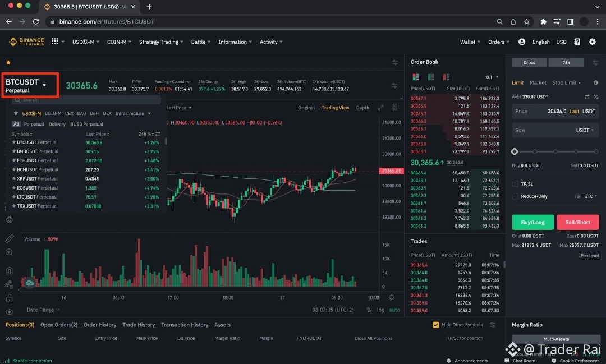Switch to Market order tab
Viewport: 606px width, 364px height.
[x=538, y=82]
